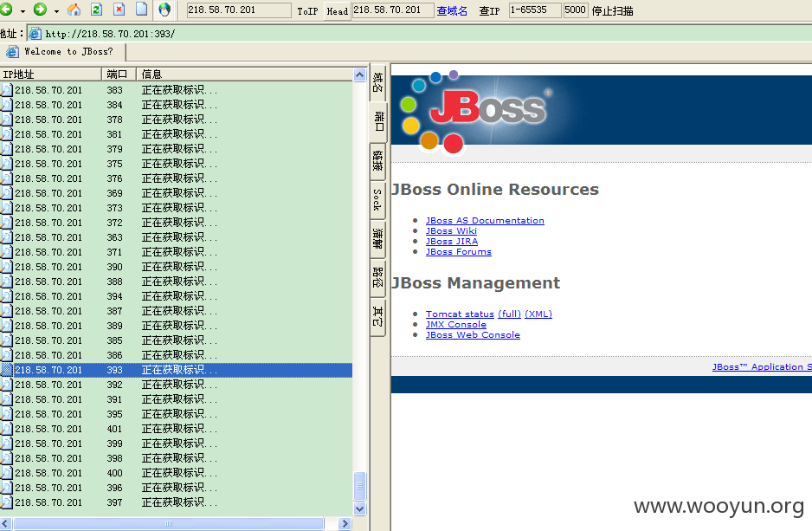Screen dimensions: 812x531
Task: Open the JBoss Forums link
Action: 458,252
